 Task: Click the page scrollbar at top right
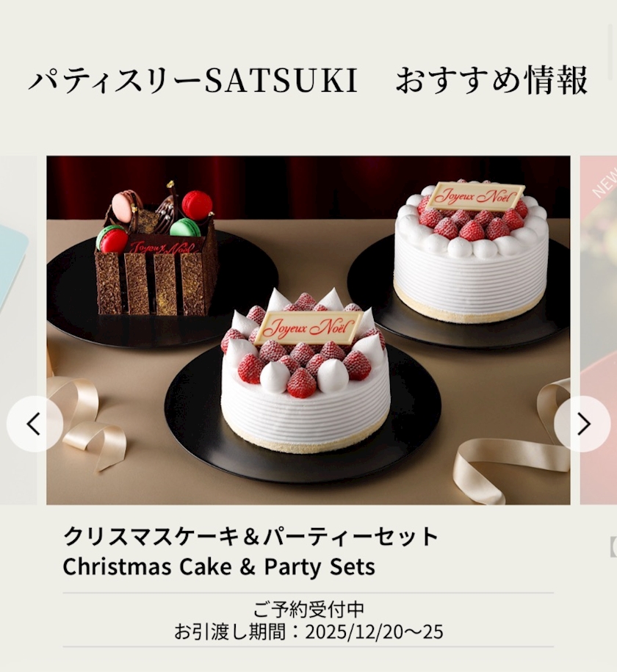point(612,51)
